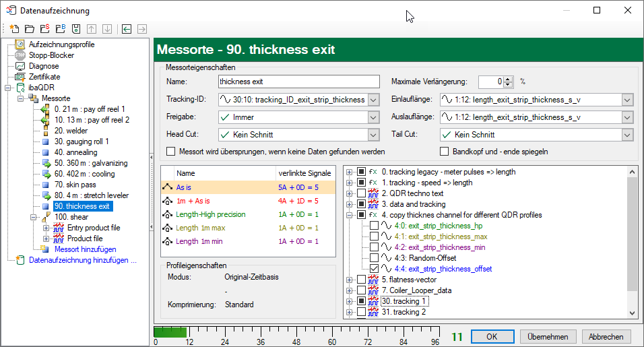Click the Product file chart icon

tap(59, 238)
